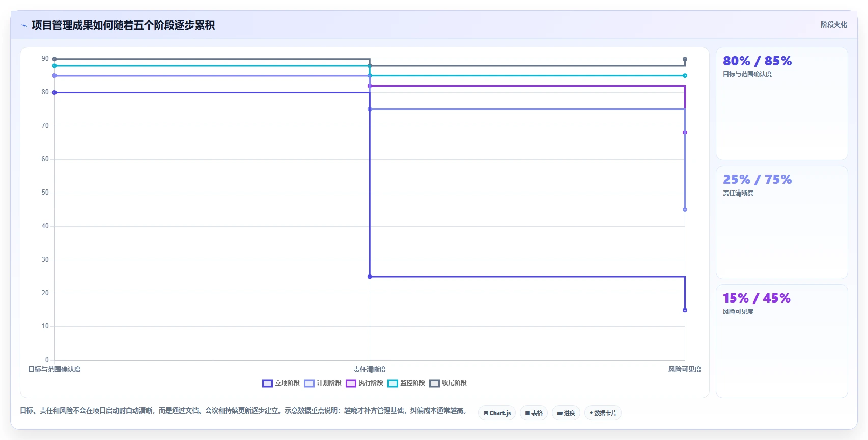
Task: Select the 80% / 85% stat card value
Action: click(x=757, y=61)
